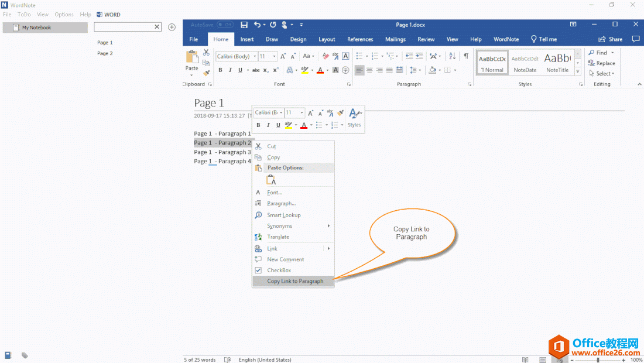Choose Copy Link to Paragraph menu entry

tap(294, 281)
